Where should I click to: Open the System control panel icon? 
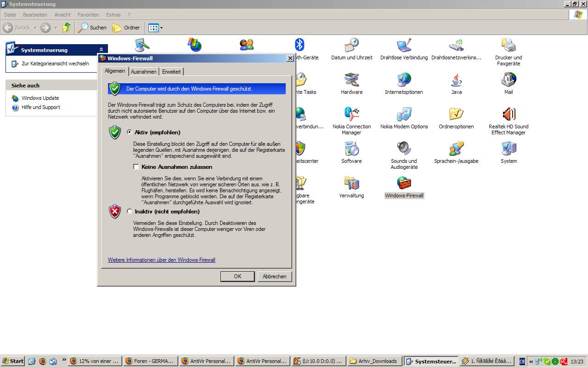pyautogui.click(x=509, y=153)
